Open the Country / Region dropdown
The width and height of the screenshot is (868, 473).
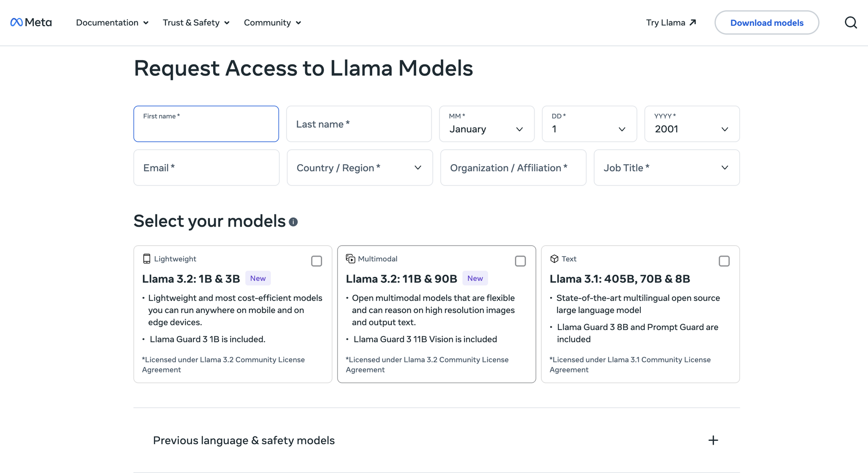(x=360, y=168)
